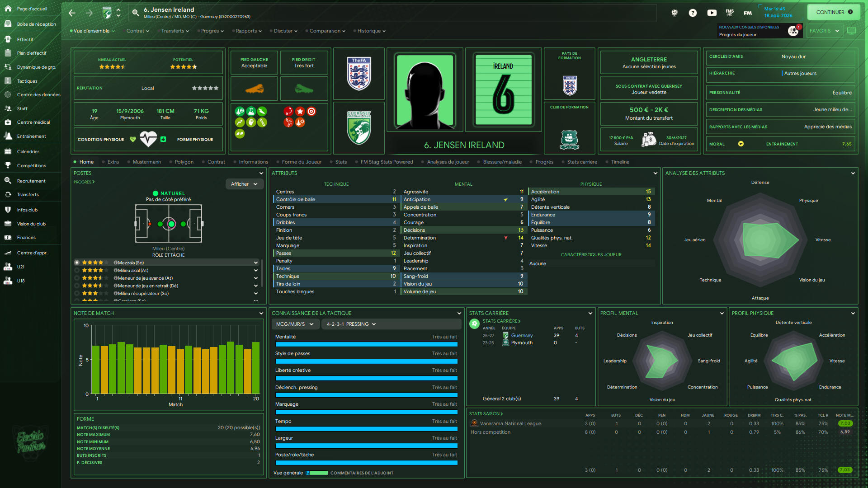Click the Tactiques sidebar icon

coord(8,81)
